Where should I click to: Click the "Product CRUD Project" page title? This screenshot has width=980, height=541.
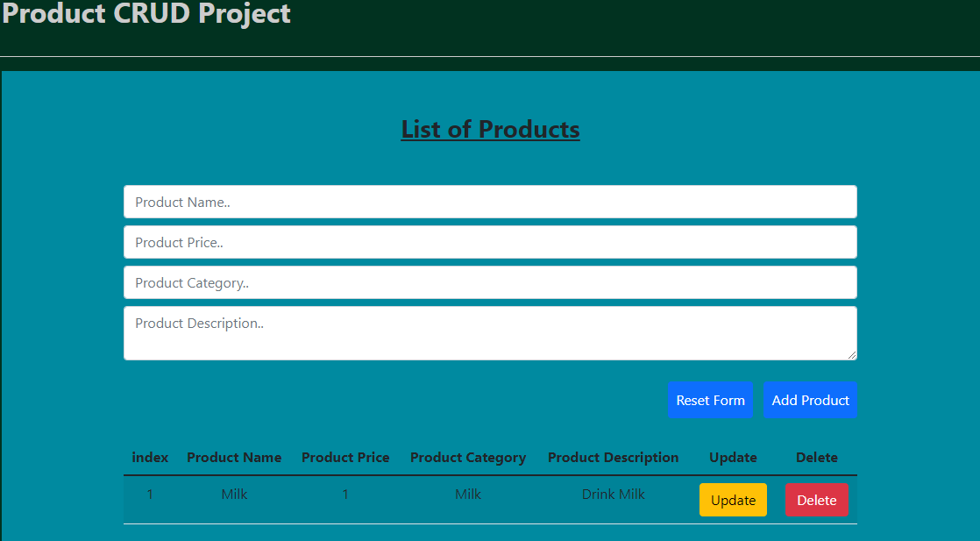coord(146,14)
